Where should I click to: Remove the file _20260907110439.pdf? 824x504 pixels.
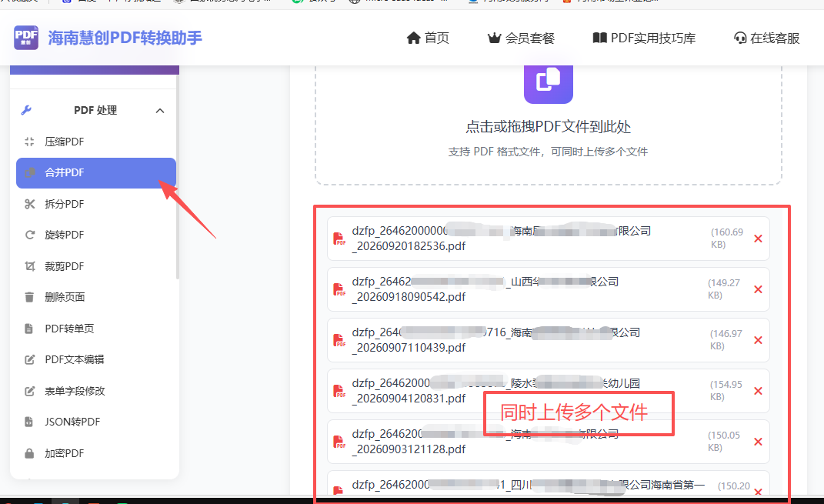click(758, 341)
